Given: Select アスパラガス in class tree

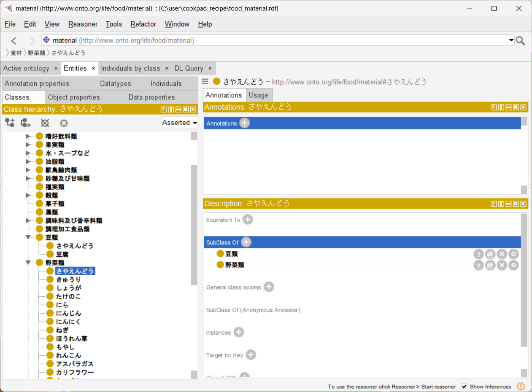Looking at the screenshot, I should coord(75,364).
